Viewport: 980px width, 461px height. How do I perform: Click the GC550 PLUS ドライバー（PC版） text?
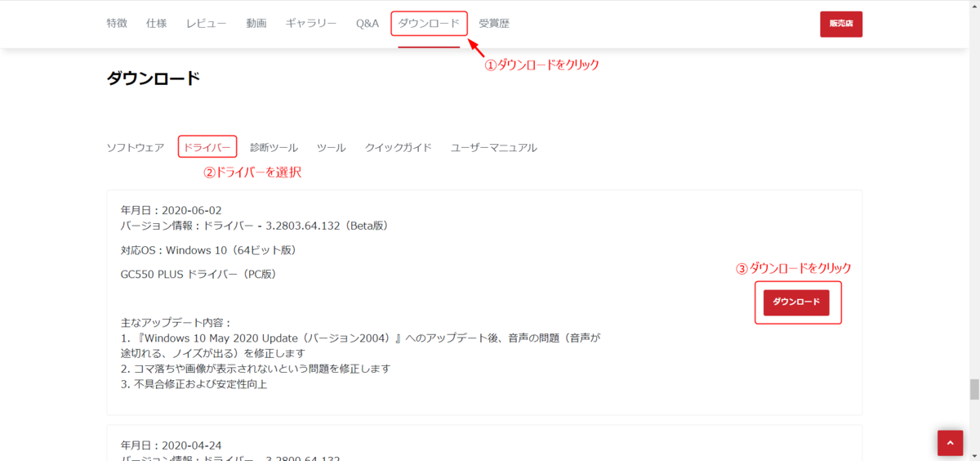click(198, 274)
